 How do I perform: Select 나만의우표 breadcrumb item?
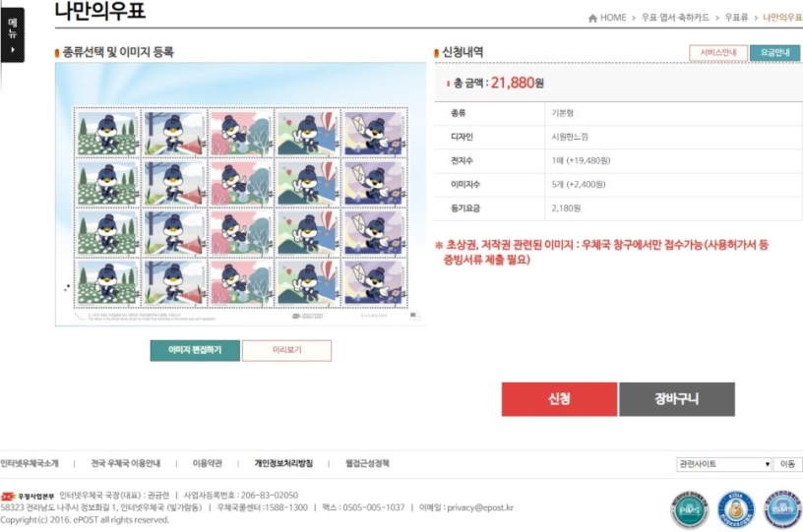(x=782, y=18)
